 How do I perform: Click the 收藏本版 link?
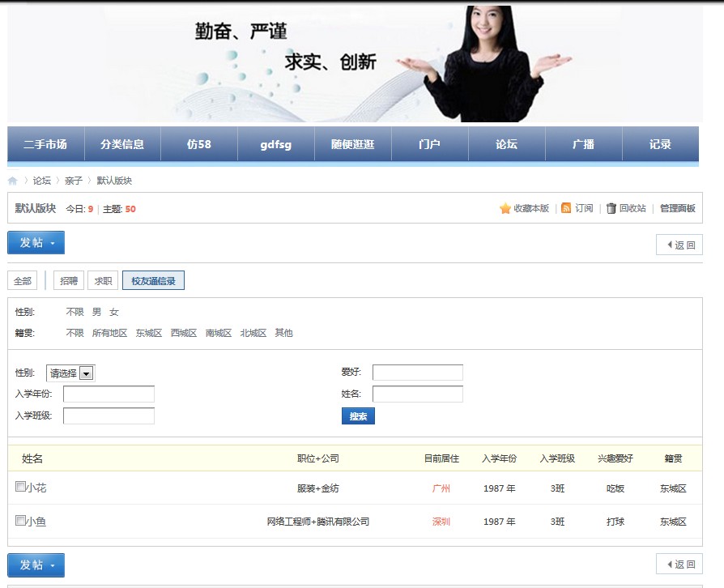point(531,208)
